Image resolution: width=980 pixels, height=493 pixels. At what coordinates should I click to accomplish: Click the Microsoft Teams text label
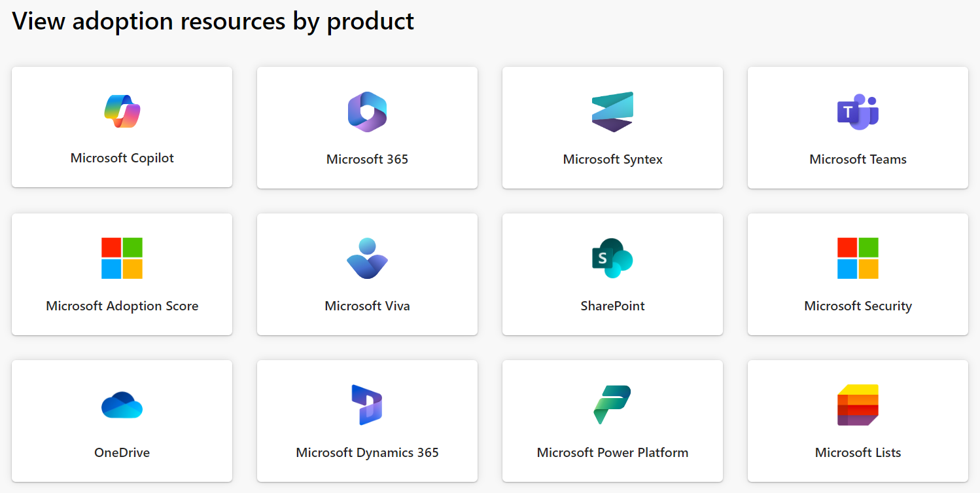point(858,159)
